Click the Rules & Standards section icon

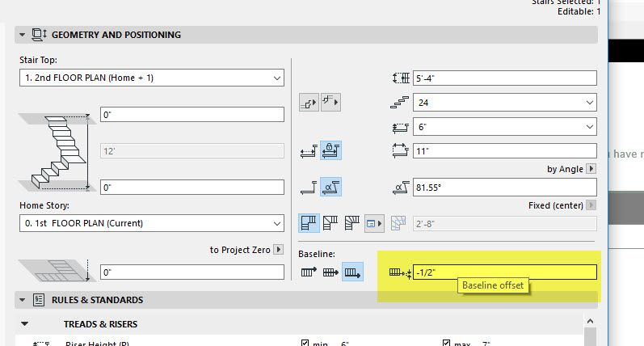pos(39,300)
